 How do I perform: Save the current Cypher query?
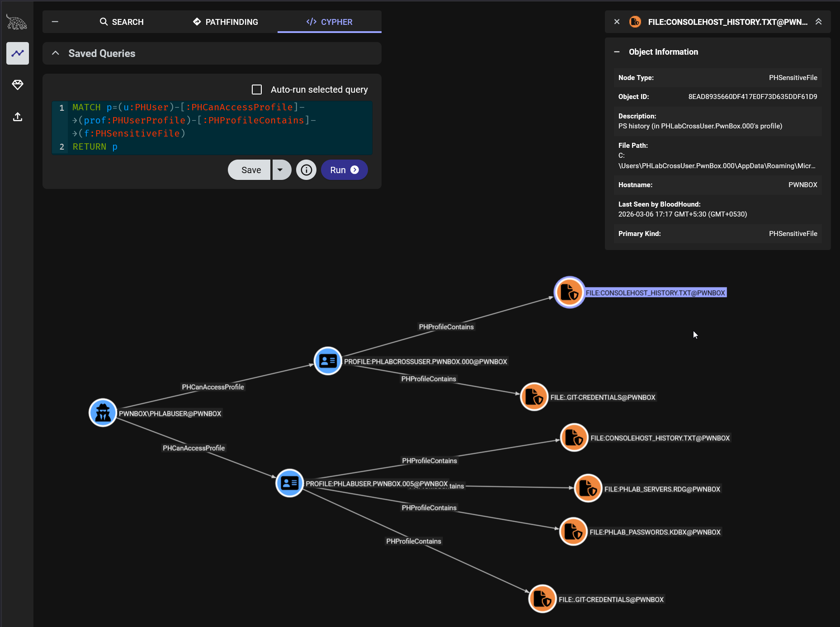[x=250, y=170]
